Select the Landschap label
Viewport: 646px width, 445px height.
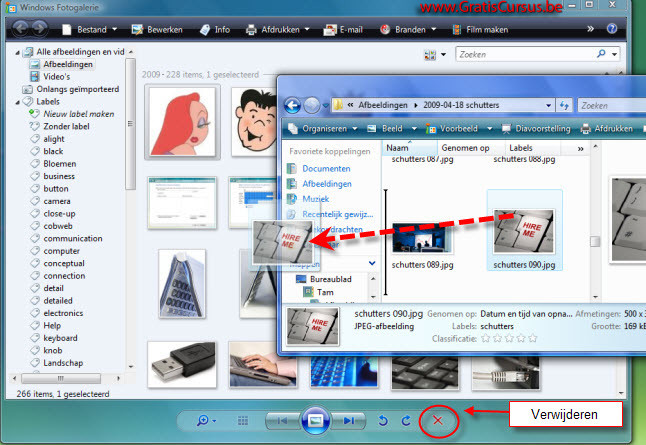click(x=63, y=363)
